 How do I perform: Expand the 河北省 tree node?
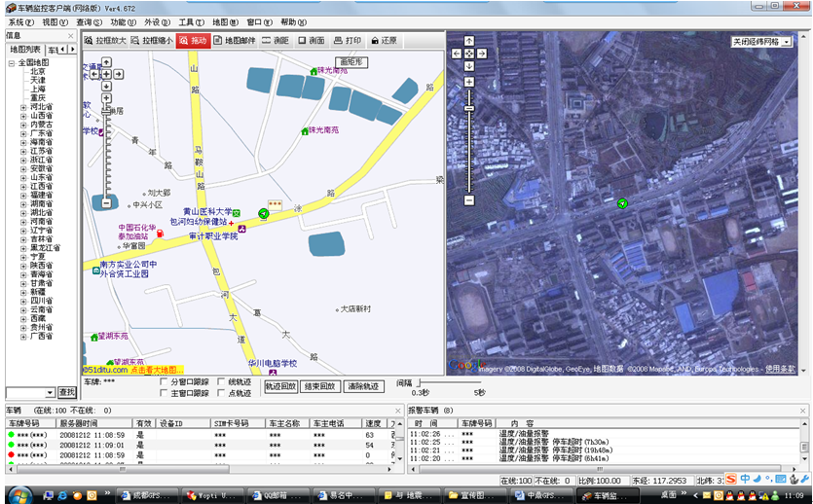(23, 107)
